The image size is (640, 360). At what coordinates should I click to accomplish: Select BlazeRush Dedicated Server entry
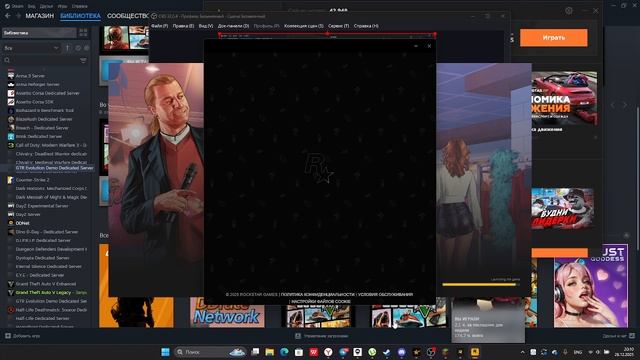tap(44, 119)
